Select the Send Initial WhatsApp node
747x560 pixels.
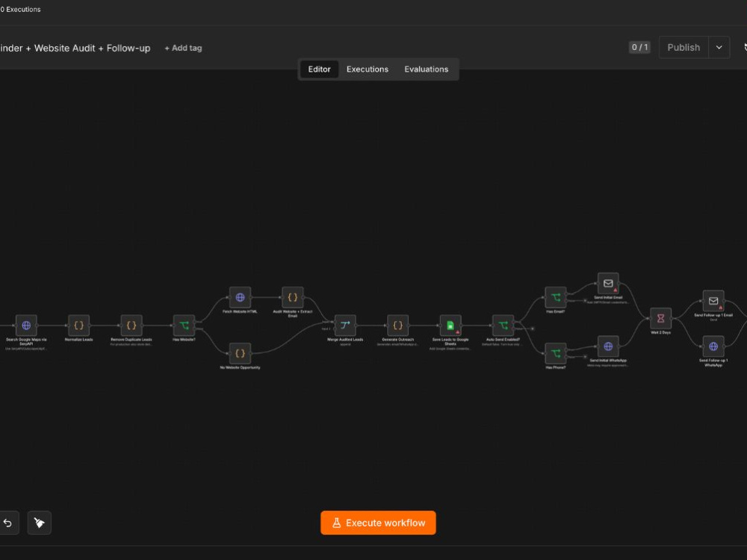[x=608, y=346]
